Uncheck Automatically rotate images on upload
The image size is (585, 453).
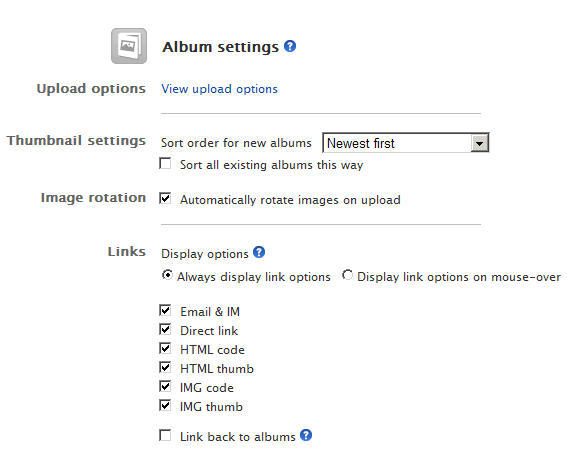(x=165, y=198)
